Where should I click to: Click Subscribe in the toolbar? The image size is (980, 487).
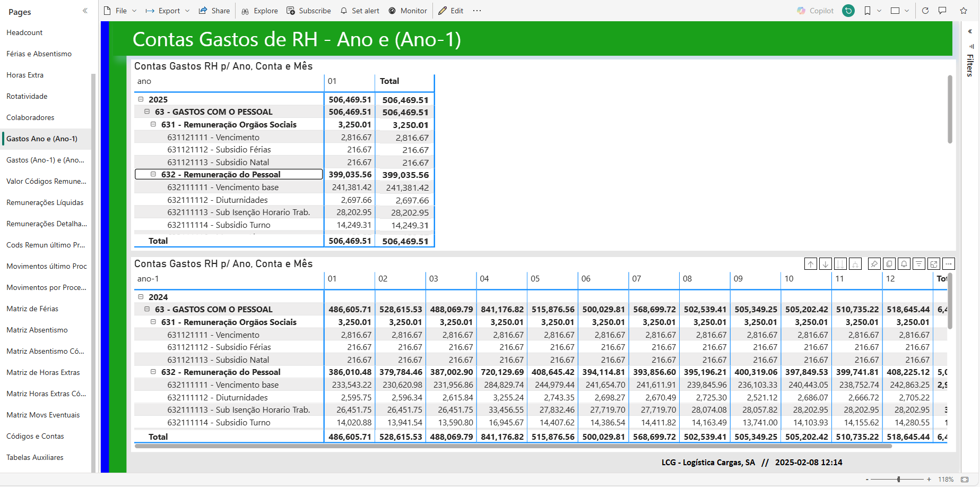[309, 11]
